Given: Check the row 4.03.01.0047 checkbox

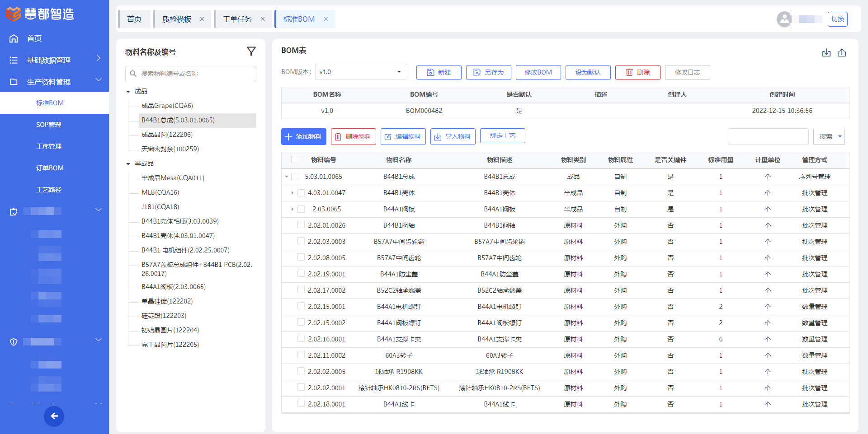Looking at the screenshot, I should coord(301,193).
